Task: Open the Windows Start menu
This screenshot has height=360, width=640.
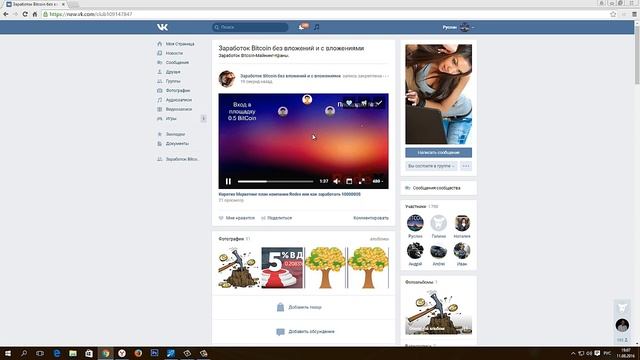Action: 8,353
